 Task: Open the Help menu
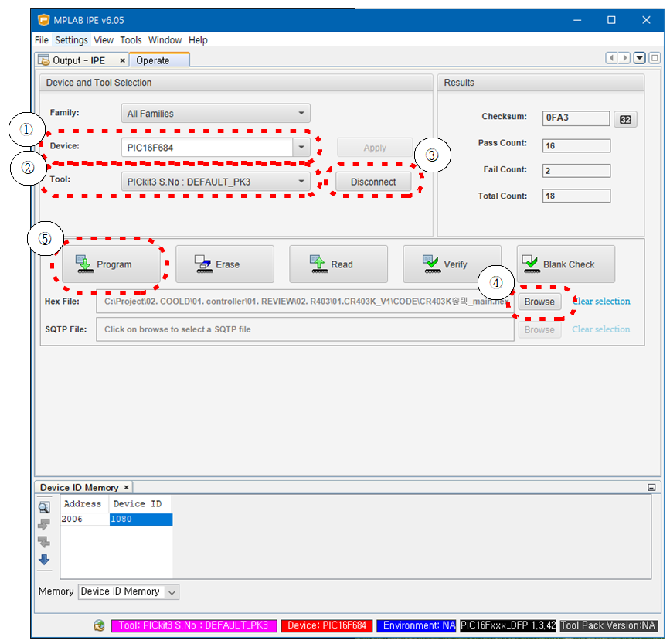click(198, 40)
